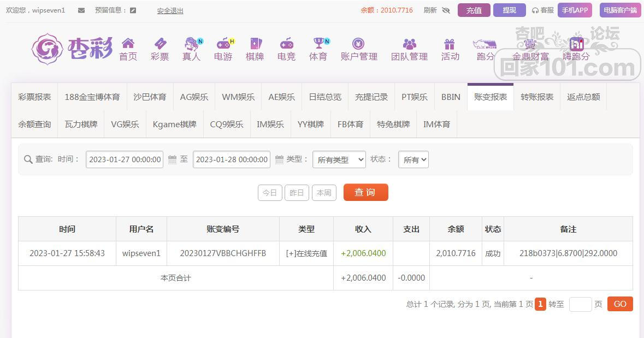Screen dimensions: 644x338
Task: Open 账户管理 account management icon
Action: pyautogui.click(x=358, y=43)
